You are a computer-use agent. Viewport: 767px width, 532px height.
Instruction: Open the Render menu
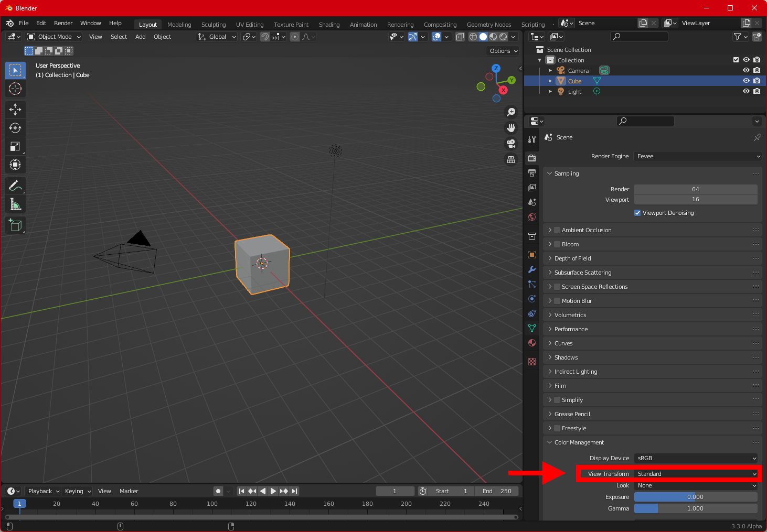(63, 23)
